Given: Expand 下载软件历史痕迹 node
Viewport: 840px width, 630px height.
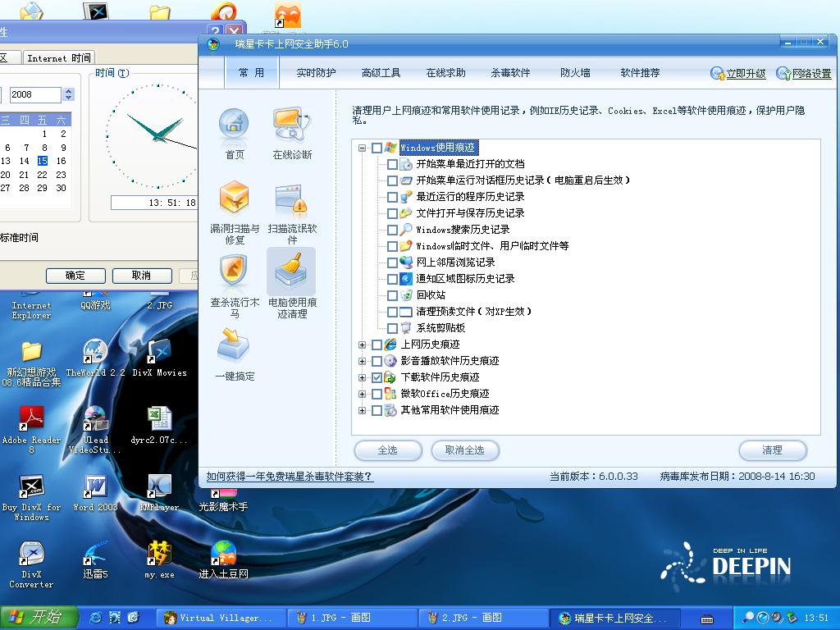Looking at the screenshot, I should coord(362,377).
